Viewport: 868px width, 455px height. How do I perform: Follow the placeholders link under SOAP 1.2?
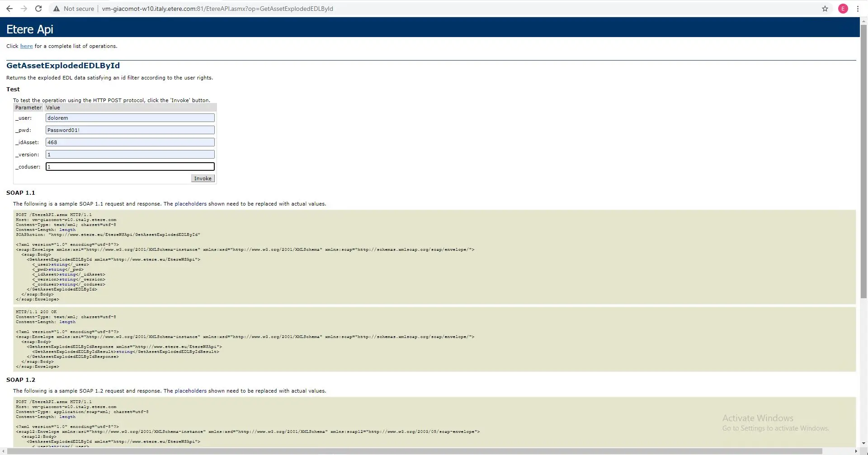coord(190,391)
